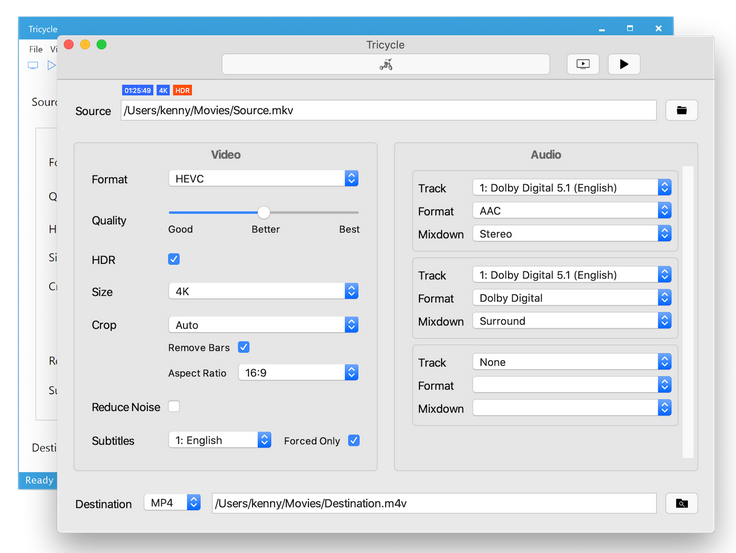The width and height of the screenshot is (736, 553).
Task: Open the AAC audio format dropdown
Action: point(572,210)
